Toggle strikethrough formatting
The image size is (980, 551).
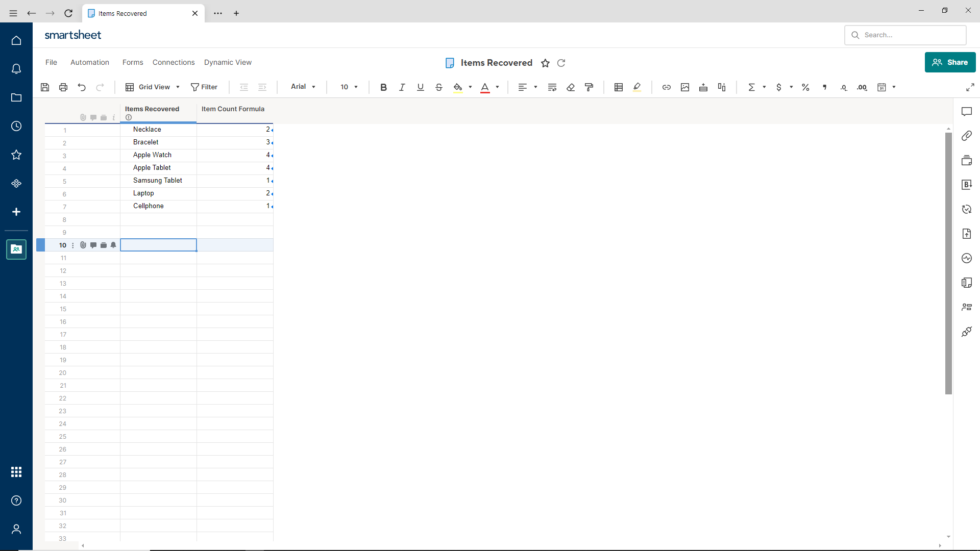coord(439,87)
